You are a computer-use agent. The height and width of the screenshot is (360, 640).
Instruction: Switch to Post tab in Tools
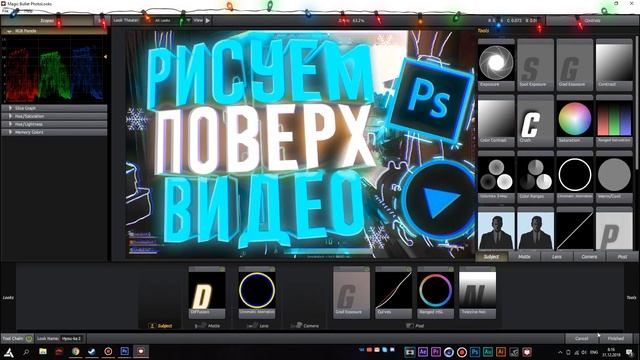[622, 257]
